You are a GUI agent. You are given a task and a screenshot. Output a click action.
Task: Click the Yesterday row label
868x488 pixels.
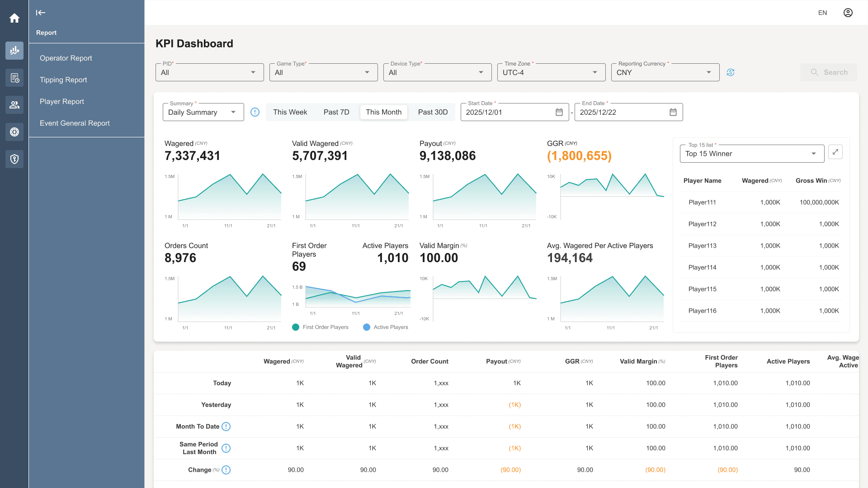(x=216, y=405)
